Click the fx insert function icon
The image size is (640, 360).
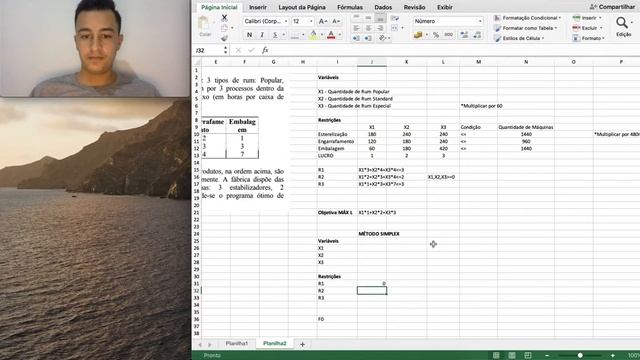[x=265, y=50]
